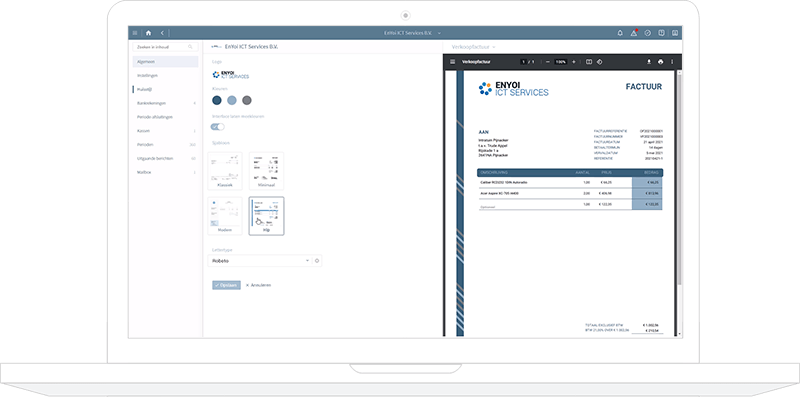
Task: Click the Opslaan save button
Action: [226, 285]
